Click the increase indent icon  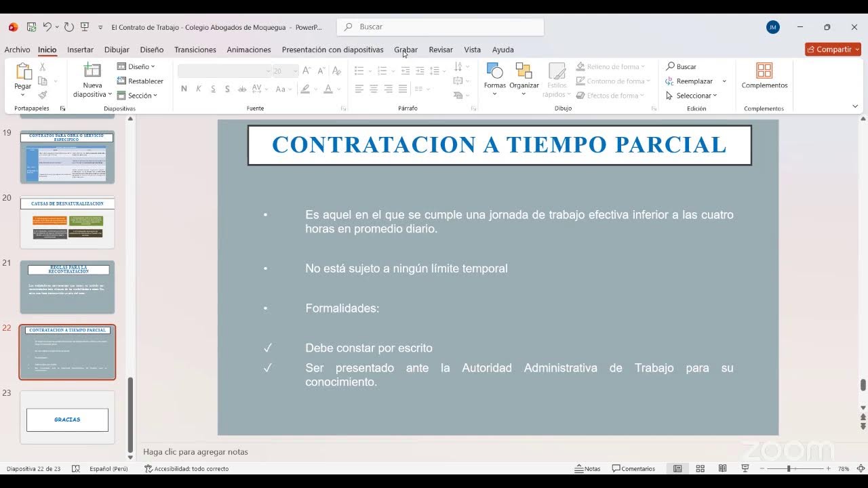pyautogui.click(x=420, y=70)
